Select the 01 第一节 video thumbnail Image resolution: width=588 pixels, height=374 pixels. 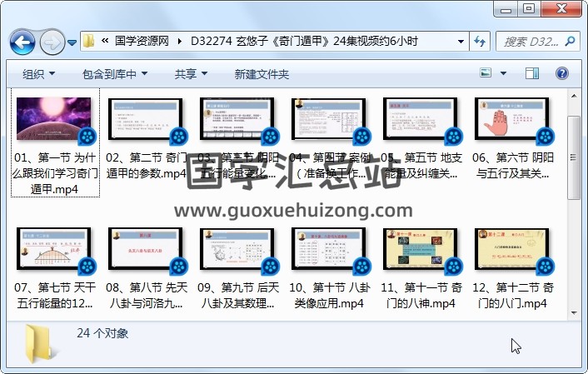point(53,119)
